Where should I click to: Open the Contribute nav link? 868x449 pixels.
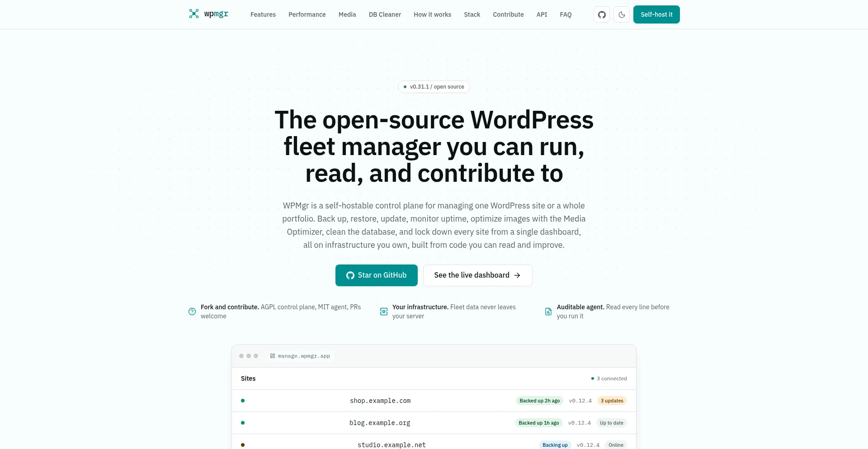pyautogui.click(x=508, y=14)
